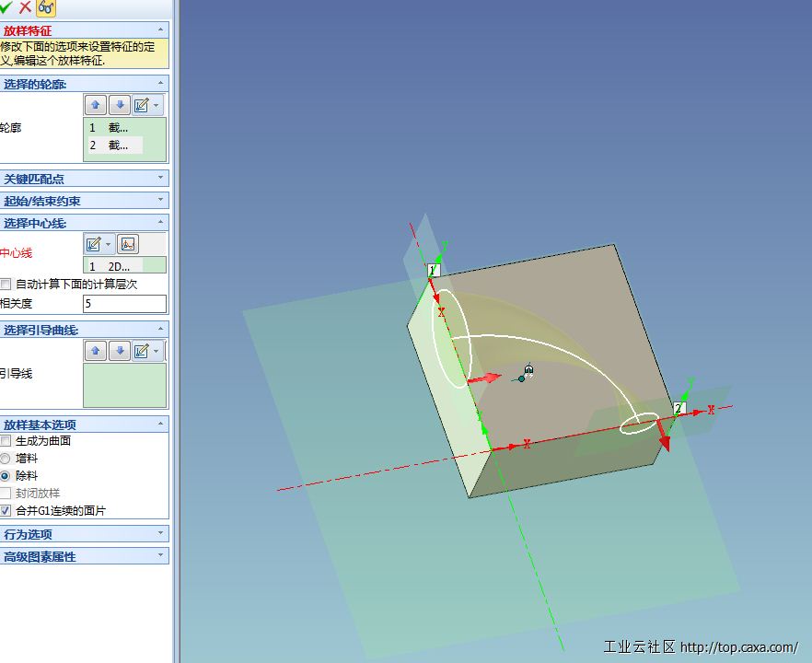The image size is (812, 663).
Task: Confirm the loft feature with green checkmark
Action: tap(7, 7)
